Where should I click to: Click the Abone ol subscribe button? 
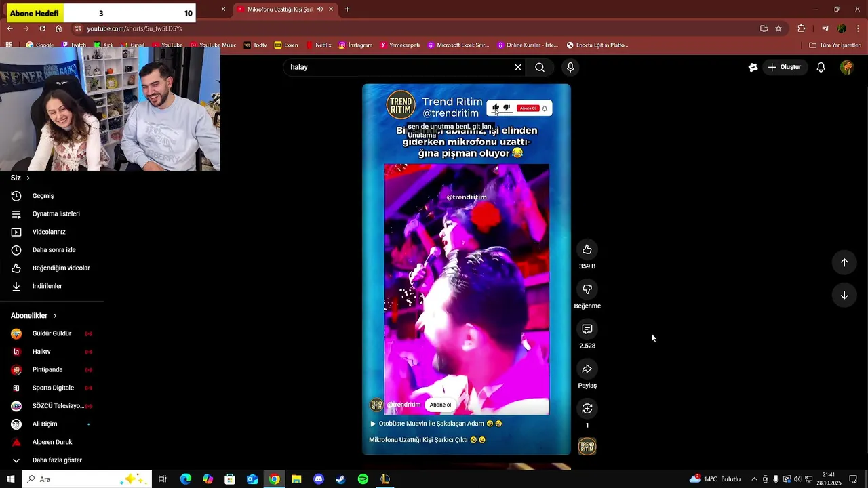coord(440,405)
